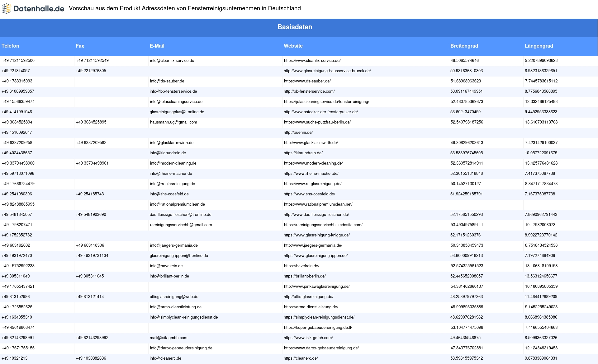This screenshot has height=364, width=598.
Task: Click email info@modern-cleaning.de
Action: (x=173, y=163)
